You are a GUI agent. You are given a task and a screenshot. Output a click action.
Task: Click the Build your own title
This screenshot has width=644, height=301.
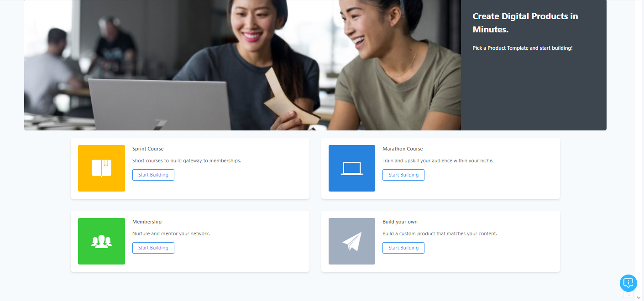[400, 222]
